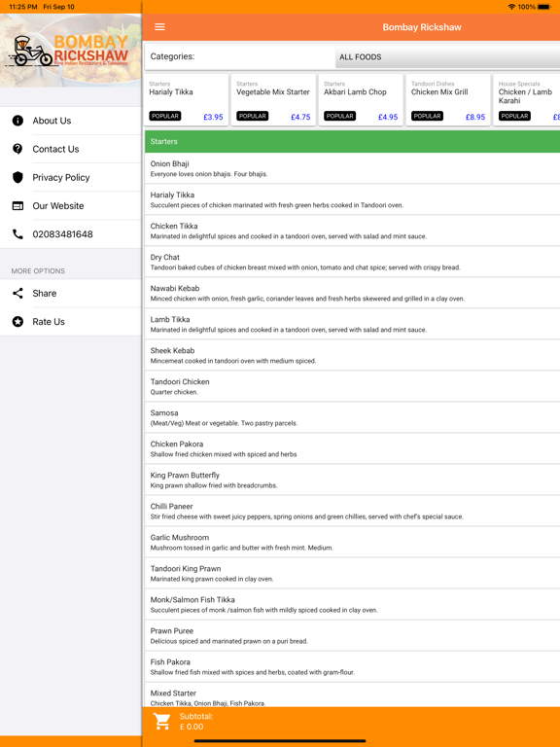
Task: Select the Chicken / Lamb Karahi card
Action: pos(527,100)
